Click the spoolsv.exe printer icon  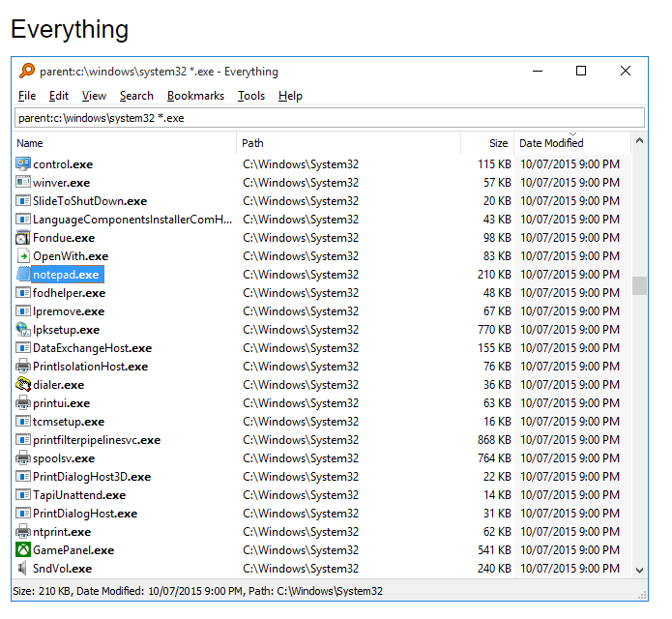tap(23, 458)
